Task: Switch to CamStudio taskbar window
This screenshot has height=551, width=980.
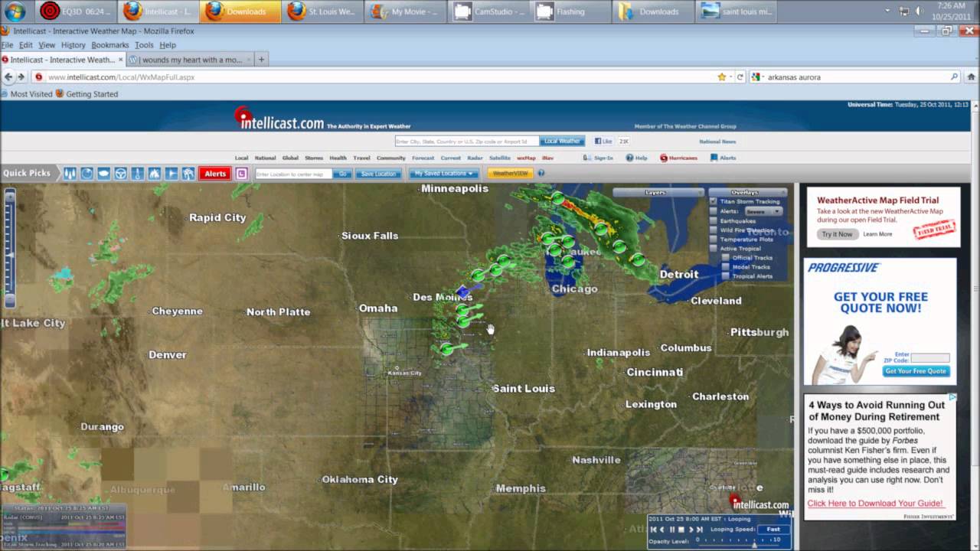Action: (x=490, y=11)
